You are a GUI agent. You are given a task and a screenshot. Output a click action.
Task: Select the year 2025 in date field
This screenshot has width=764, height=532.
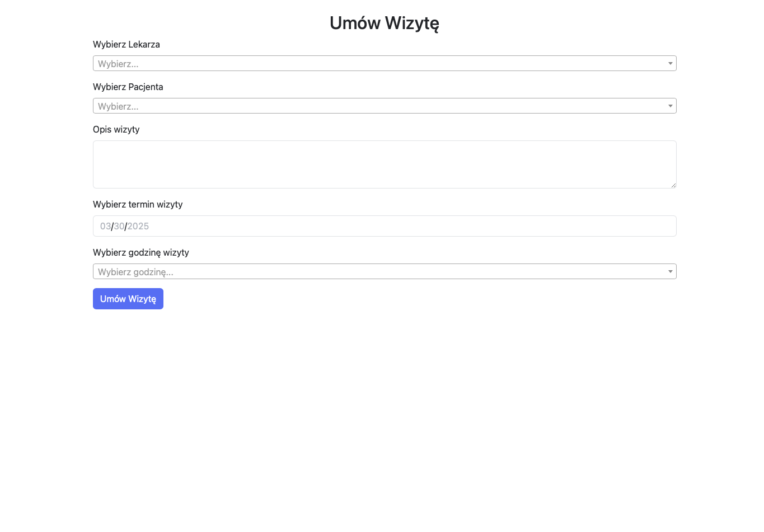pyautogui.click(x=138, y=226)
